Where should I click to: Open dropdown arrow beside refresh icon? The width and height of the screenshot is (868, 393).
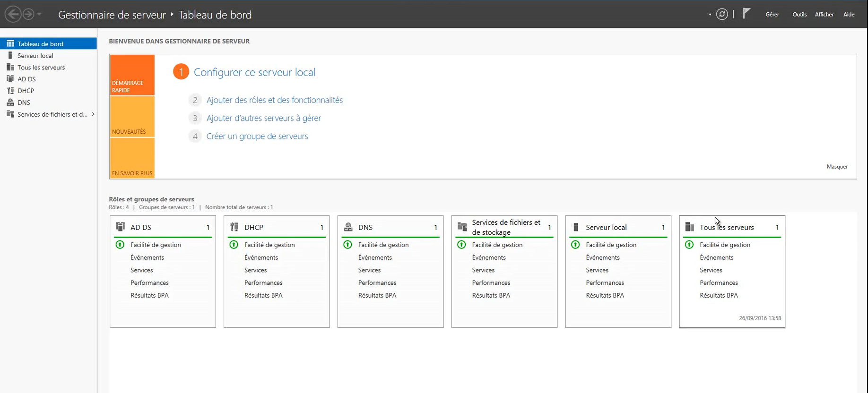click(710, 15)
